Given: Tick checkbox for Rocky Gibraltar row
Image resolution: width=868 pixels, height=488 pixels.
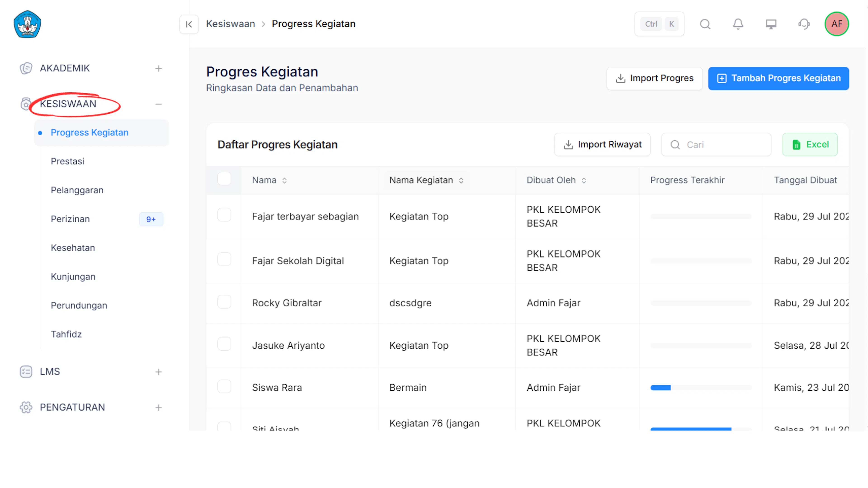Looking at the screenshot, I should click(x=224, y=302).
